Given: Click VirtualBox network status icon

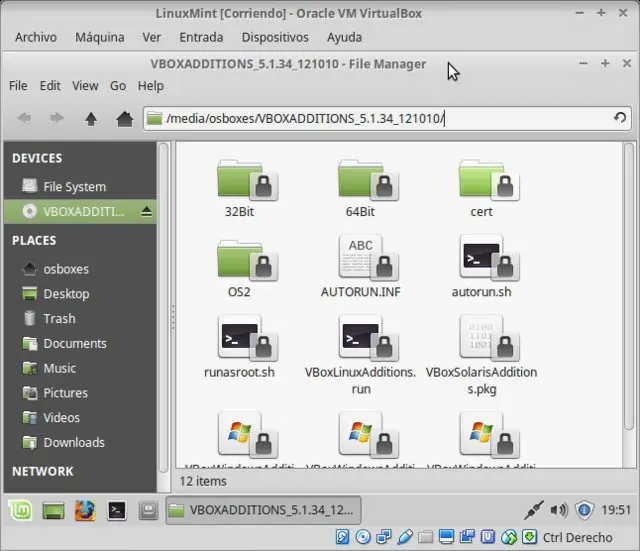Looking at the screenshot, I should [384, 537].
